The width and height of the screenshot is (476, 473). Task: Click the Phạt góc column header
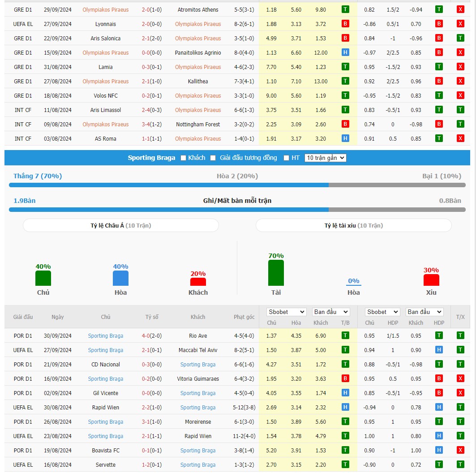tap(244, 317)
